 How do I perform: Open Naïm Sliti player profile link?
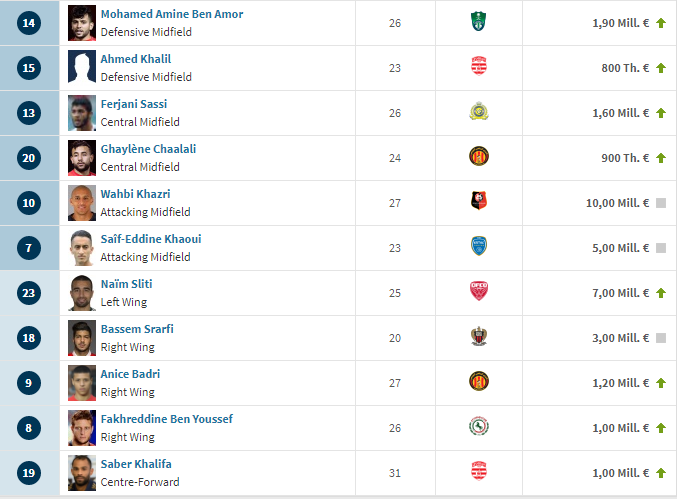[x=127, y=284]
